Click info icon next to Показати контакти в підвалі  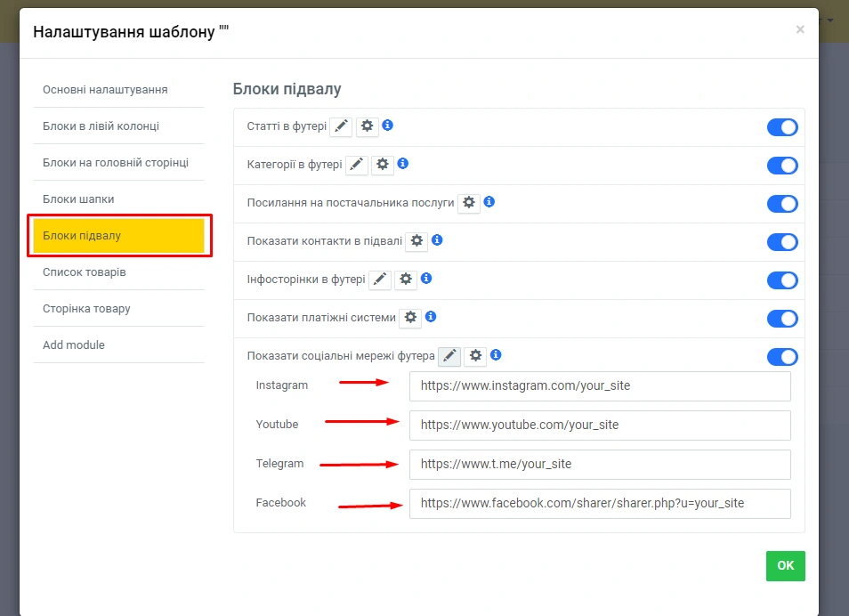(437, 240)
